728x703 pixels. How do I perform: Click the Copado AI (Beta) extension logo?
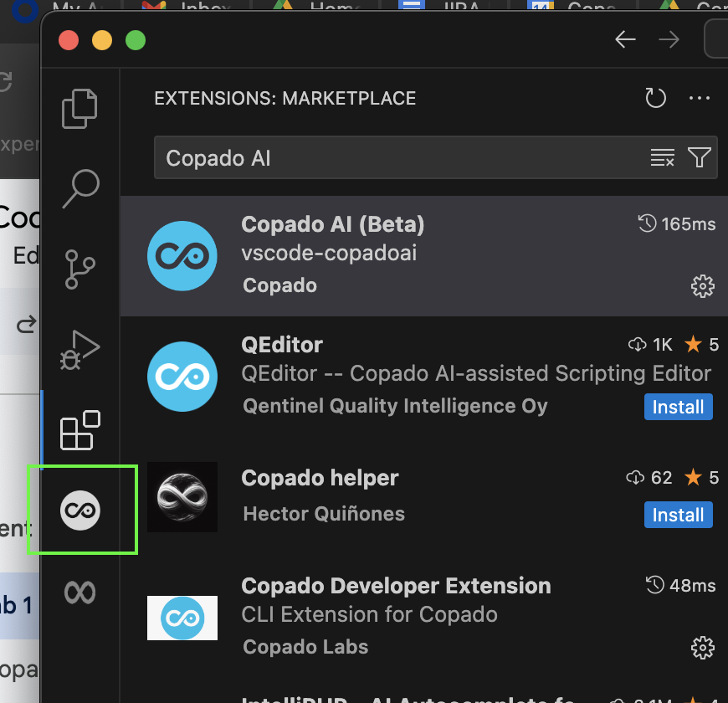[x=182, y=256]
